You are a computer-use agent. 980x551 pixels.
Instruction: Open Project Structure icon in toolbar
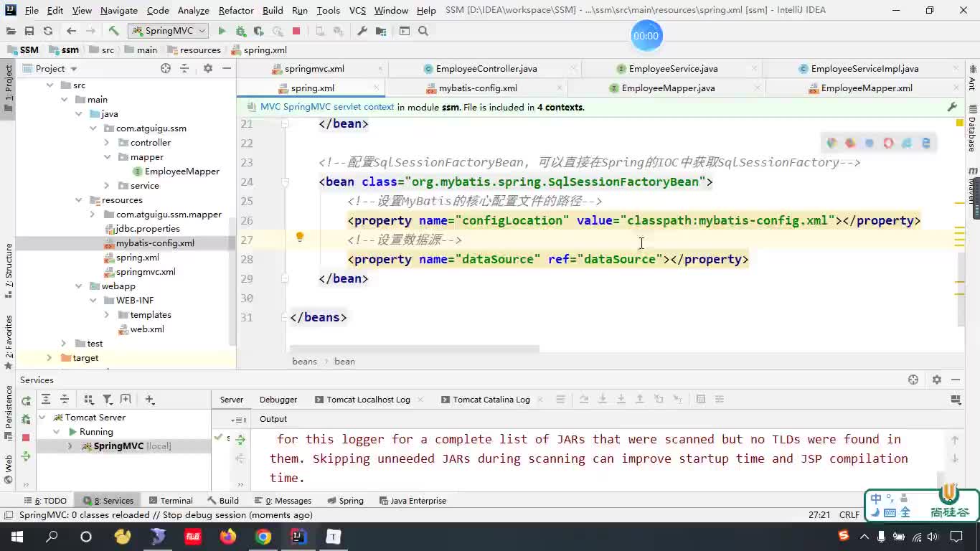[x=381, y=31]
